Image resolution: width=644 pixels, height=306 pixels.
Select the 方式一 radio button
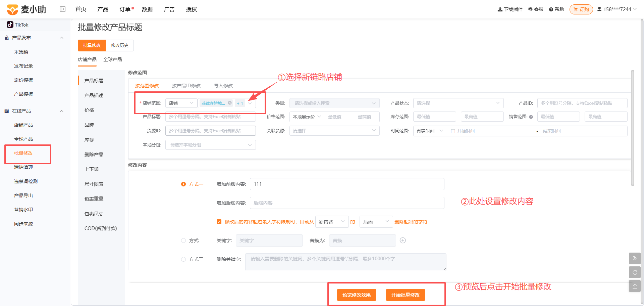pyautogui.click(x=183, y=184)
